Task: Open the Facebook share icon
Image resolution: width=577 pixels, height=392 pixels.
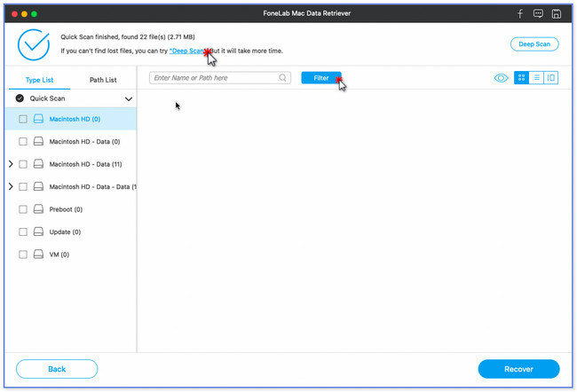Action: [520, 14]
